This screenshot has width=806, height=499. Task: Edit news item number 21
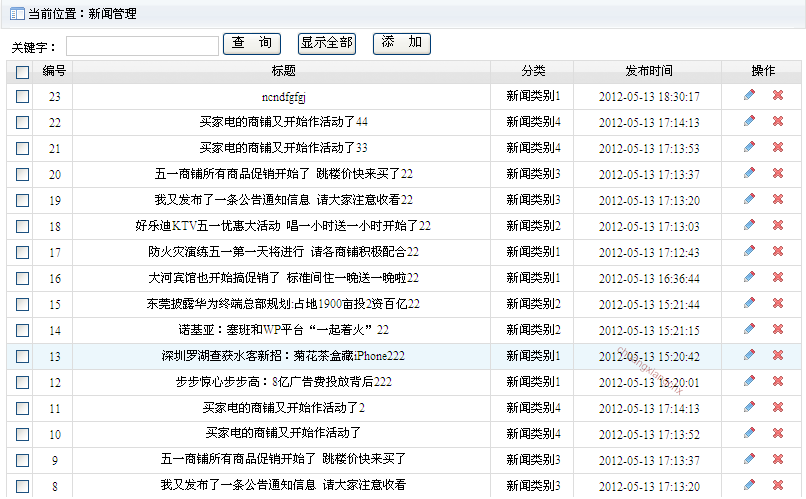749,147
